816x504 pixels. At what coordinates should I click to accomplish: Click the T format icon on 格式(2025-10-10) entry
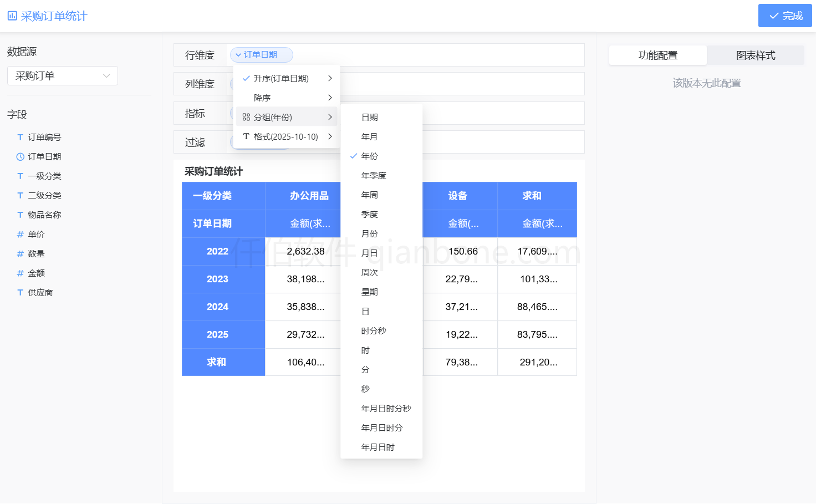[x=246, y=136]
